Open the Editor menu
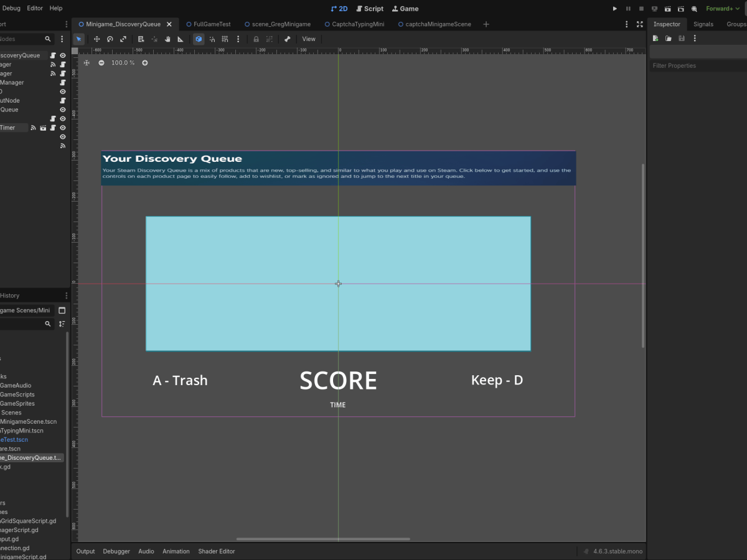The height and width of the screenshot is (560, 747). coord(35,9)
